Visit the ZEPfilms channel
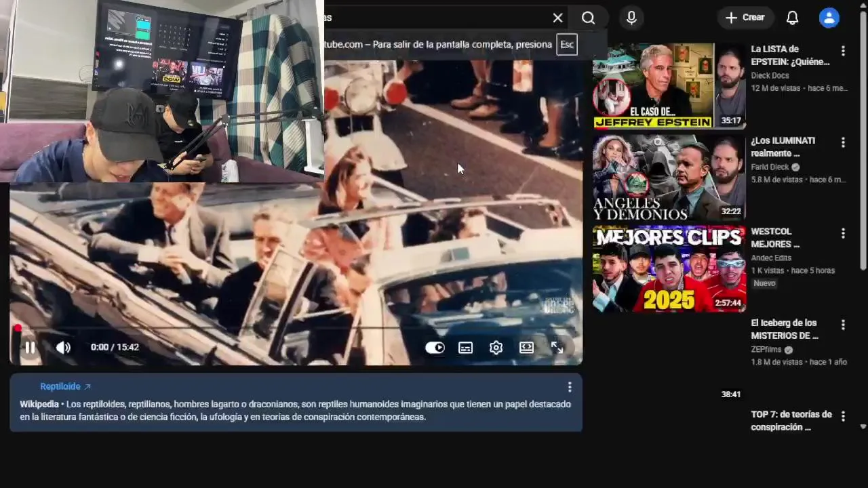This screenshot has width=868, height=488. pyautogui.click(x=766, y=350)
